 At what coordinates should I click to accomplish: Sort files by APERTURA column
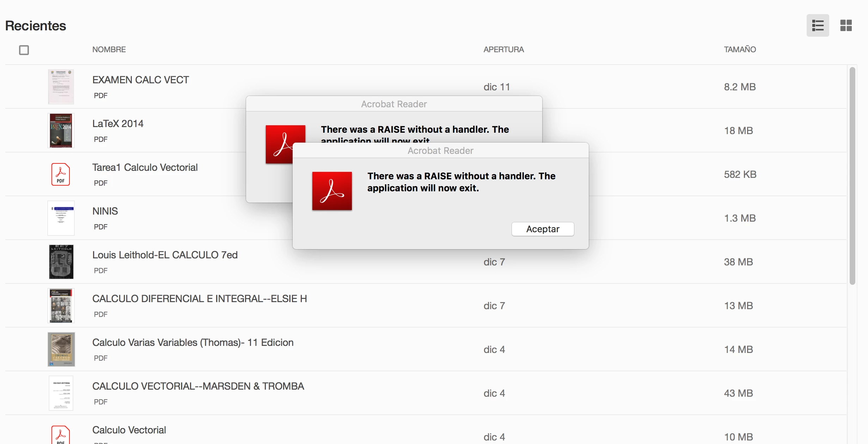tap(503, 49)
